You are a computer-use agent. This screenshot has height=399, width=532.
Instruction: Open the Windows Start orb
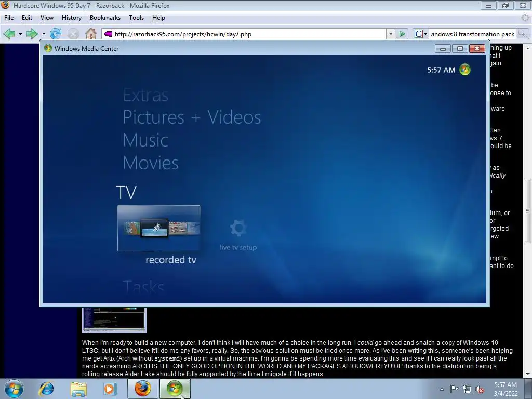[x=14, y=389]
